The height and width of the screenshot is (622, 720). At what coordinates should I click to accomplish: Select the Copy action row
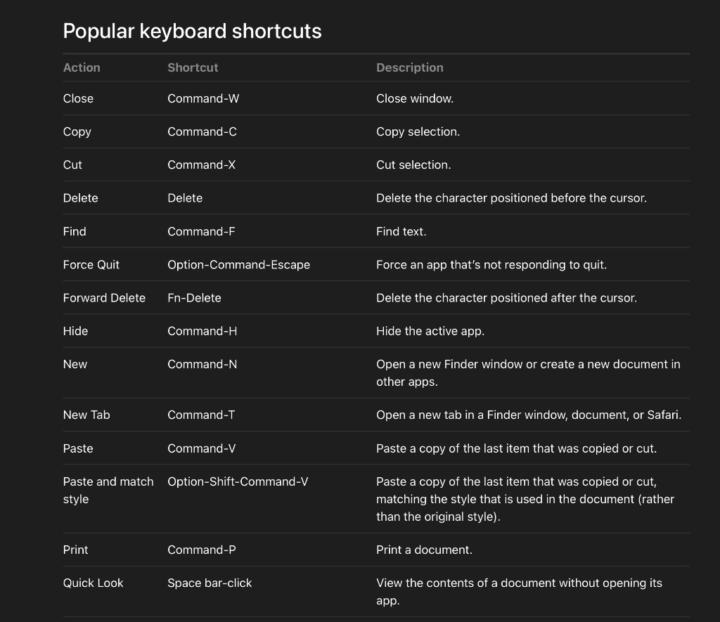(x=376, y=132)
